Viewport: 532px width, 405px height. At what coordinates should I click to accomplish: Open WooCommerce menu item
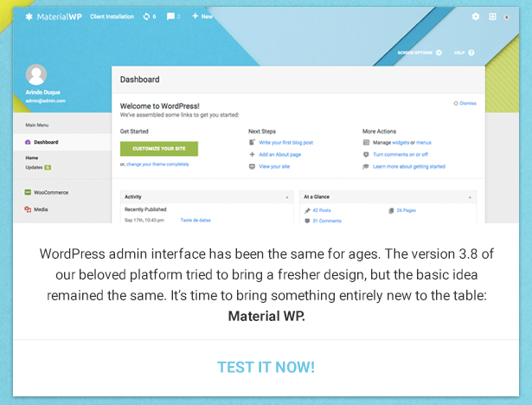[x=51, y=192]
